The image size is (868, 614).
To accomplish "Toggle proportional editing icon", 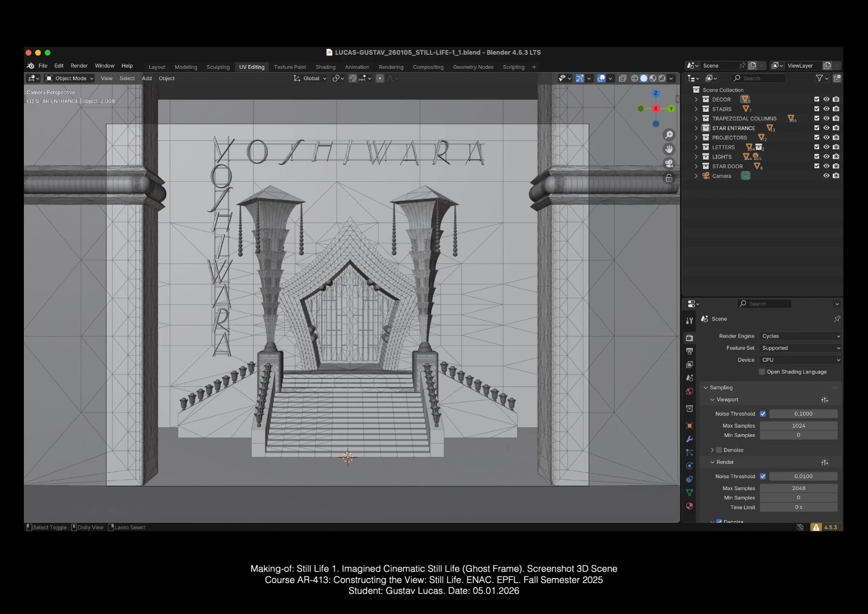I will (380, 78).
